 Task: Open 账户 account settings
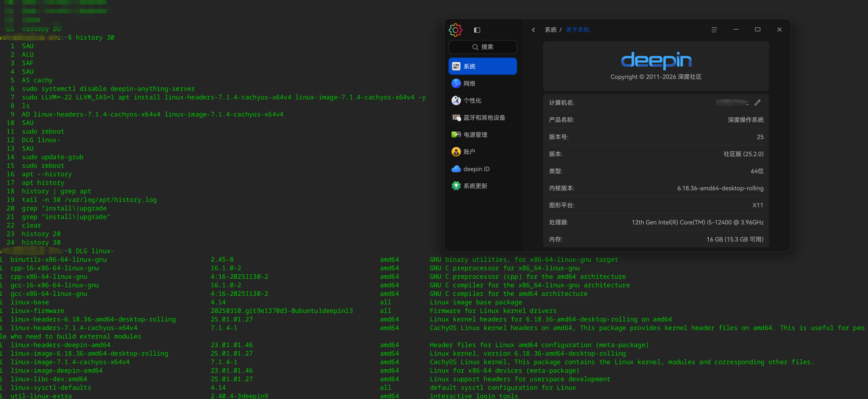[483, 152]
